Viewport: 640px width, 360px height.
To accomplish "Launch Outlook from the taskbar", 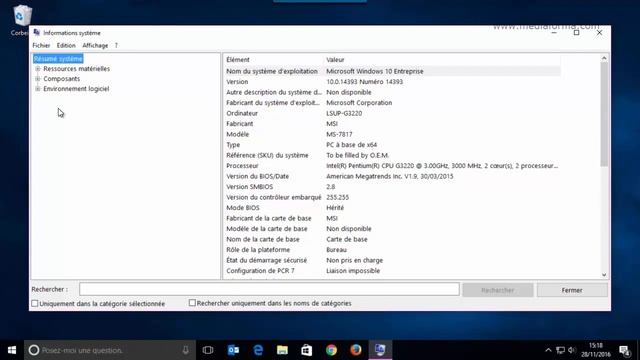I will click(233, 350).
